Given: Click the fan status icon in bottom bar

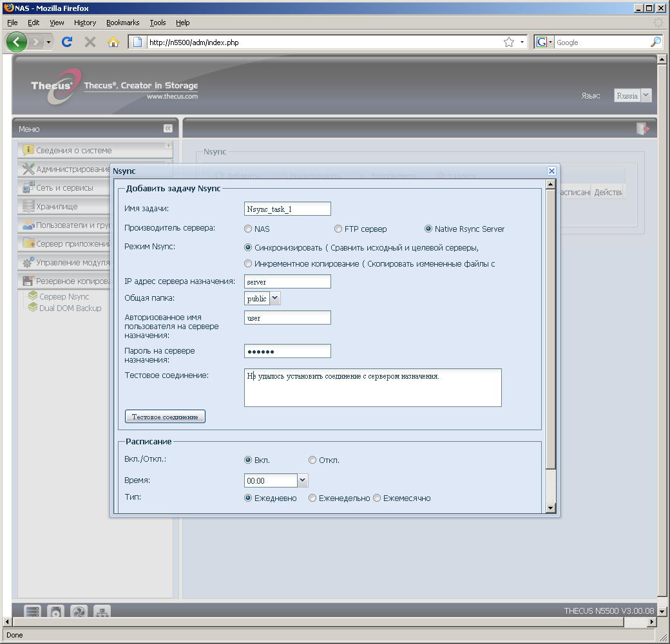Looking at the screenshot, I should point(79,612).
